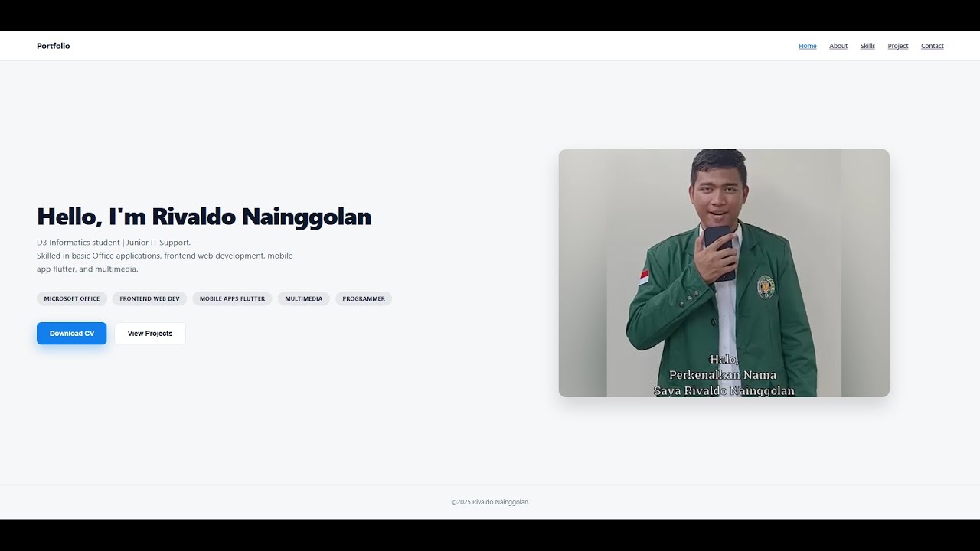Open the Contact navigation link

point(933,46)
